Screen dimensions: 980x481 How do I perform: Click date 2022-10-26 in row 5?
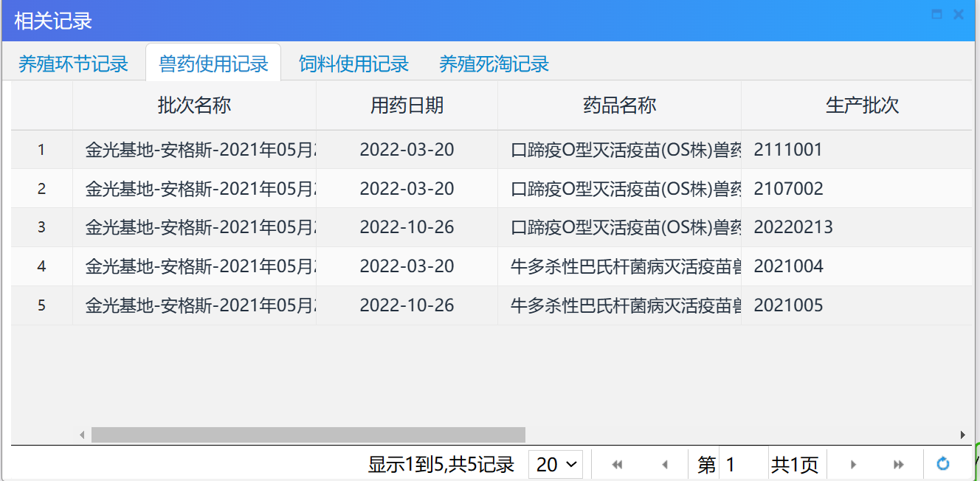407,305
